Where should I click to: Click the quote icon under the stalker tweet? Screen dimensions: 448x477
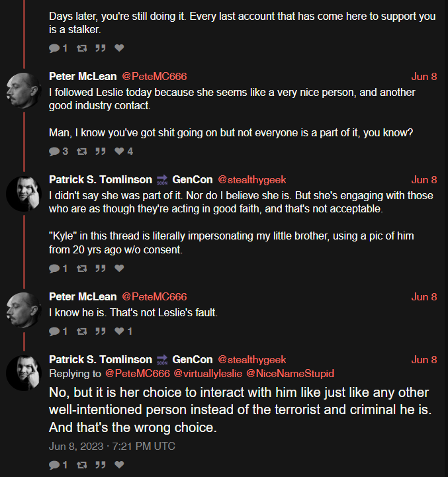[x=101, y=48]
